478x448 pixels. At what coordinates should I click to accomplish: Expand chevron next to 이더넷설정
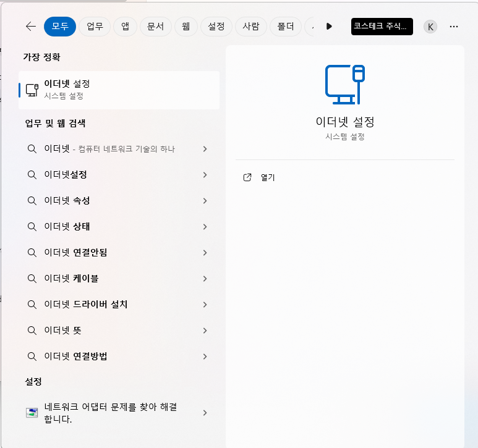(205, 175)
